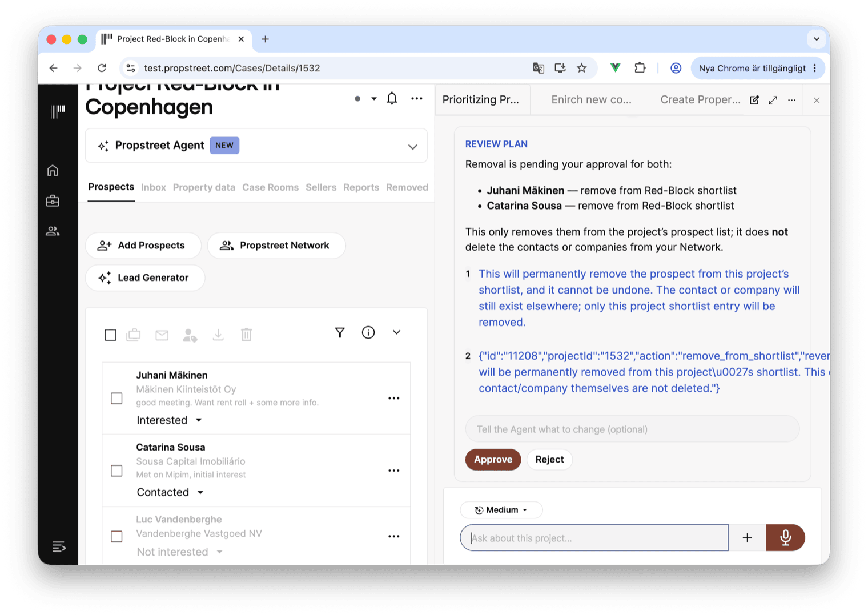Reject the removal plan

(549, 459)
